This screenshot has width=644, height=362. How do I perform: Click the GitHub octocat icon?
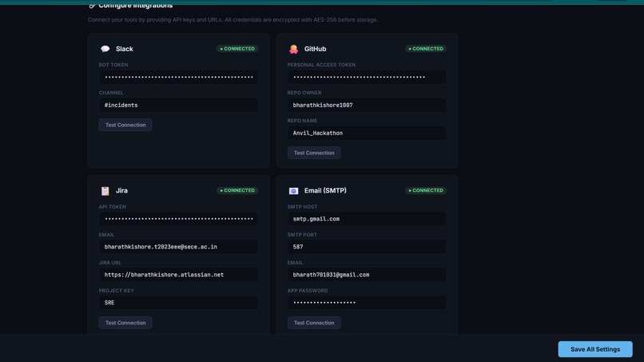pyautogui.click(x=293, y=49)
